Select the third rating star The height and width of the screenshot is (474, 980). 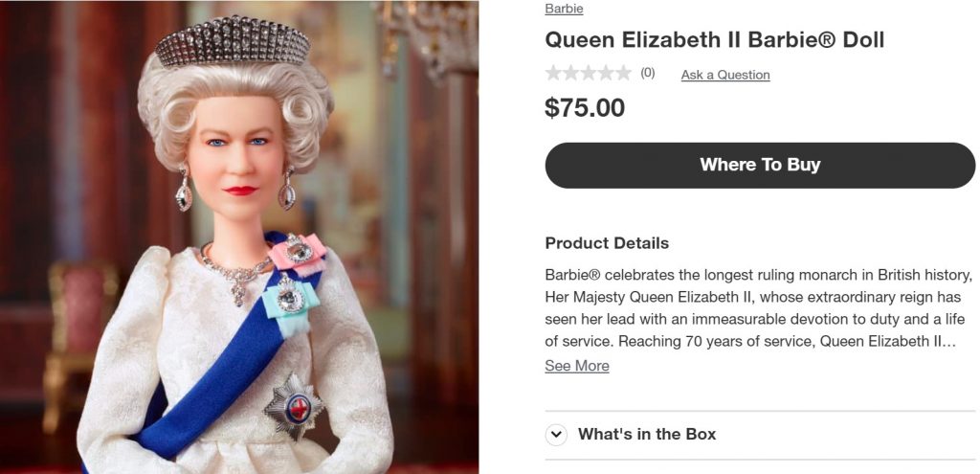(588, 73)
